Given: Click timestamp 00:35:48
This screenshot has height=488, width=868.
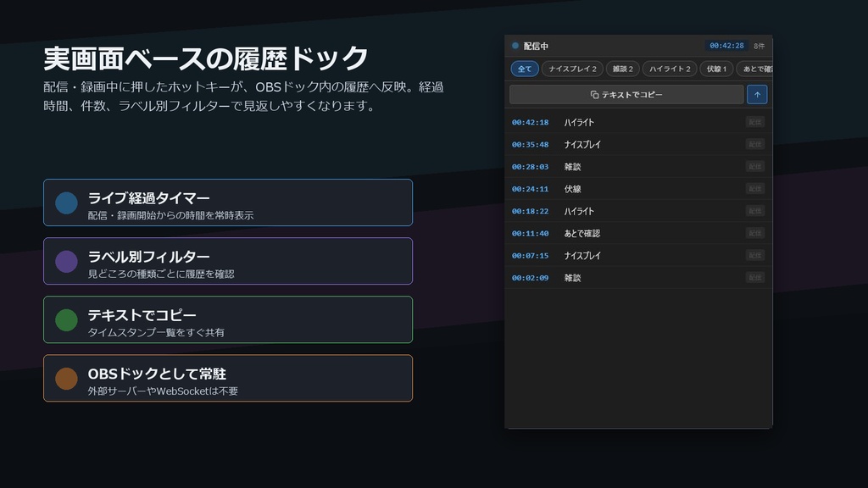Looking at the screenshot, I should click(531, 144).
